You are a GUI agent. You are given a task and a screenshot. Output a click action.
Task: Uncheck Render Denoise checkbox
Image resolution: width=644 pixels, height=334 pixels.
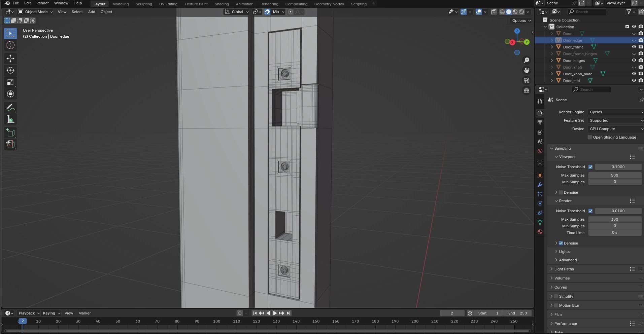coord(561,243)
